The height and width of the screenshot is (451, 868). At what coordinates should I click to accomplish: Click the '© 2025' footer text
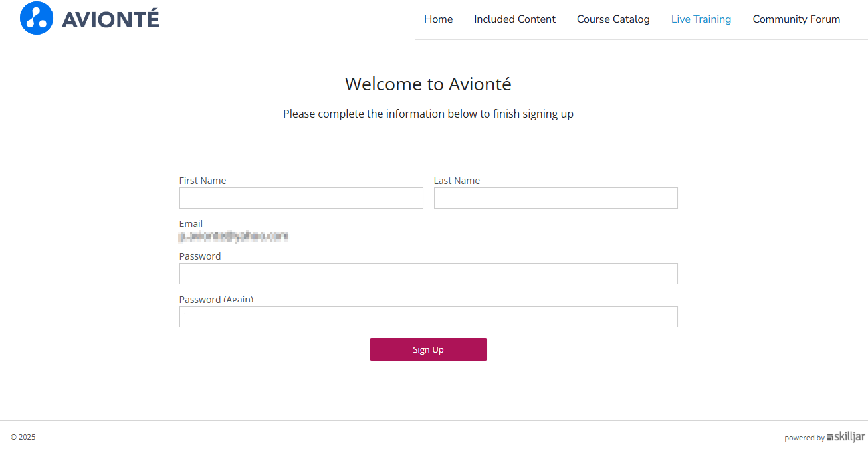pyautogui.click(x=23, y=437)
